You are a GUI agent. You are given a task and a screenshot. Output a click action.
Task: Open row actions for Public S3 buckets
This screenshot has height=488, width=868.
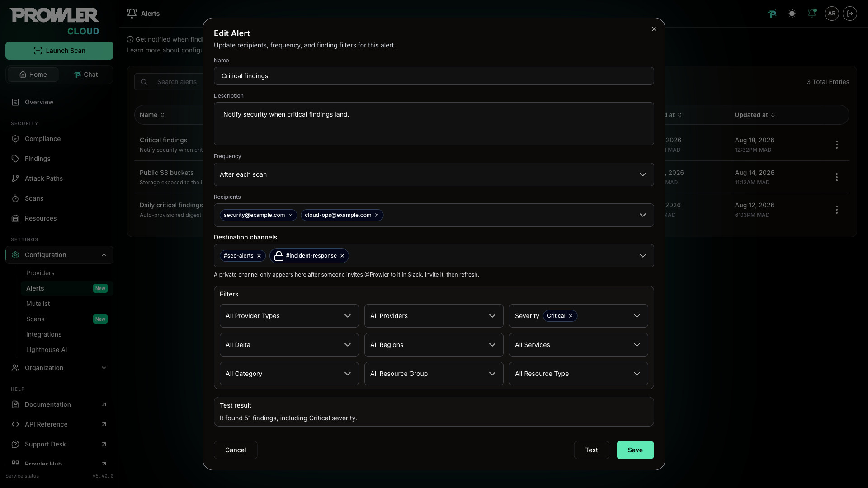point(837,177)
